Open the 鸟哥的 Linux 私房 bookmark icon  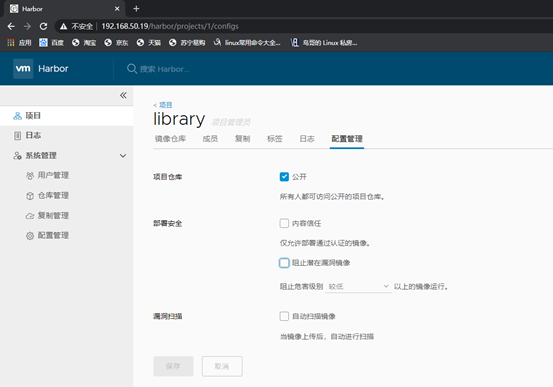(x=294, y=43)
